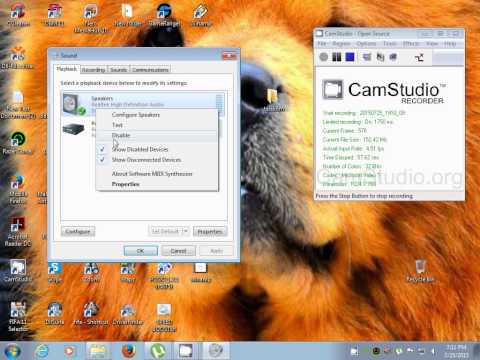Viewport: 480px width, 360px height.
Task: Click the Apply button in Sound dialog
Action: tap(216, 251)
